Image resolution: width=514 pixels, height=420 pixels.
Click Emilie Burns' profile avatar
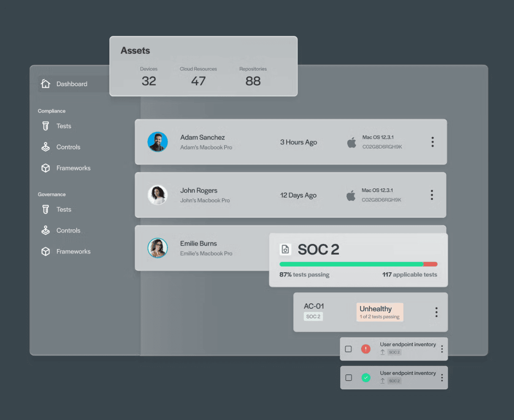(157, 248)
